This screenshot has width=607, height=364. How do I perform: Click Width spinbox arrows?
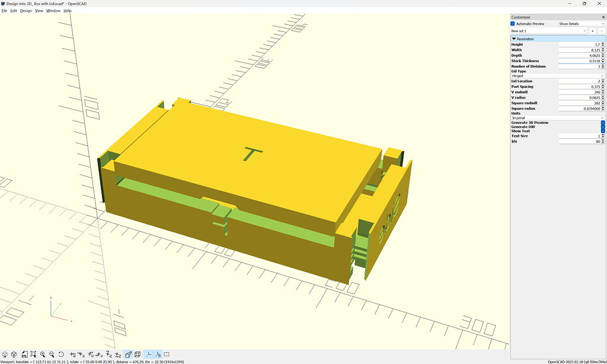click(603, 50)
